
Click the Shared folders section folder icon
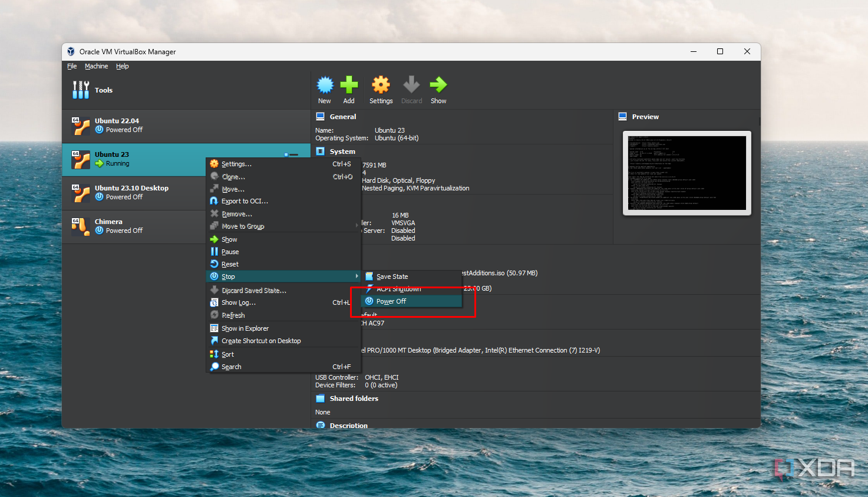point(321,399)
